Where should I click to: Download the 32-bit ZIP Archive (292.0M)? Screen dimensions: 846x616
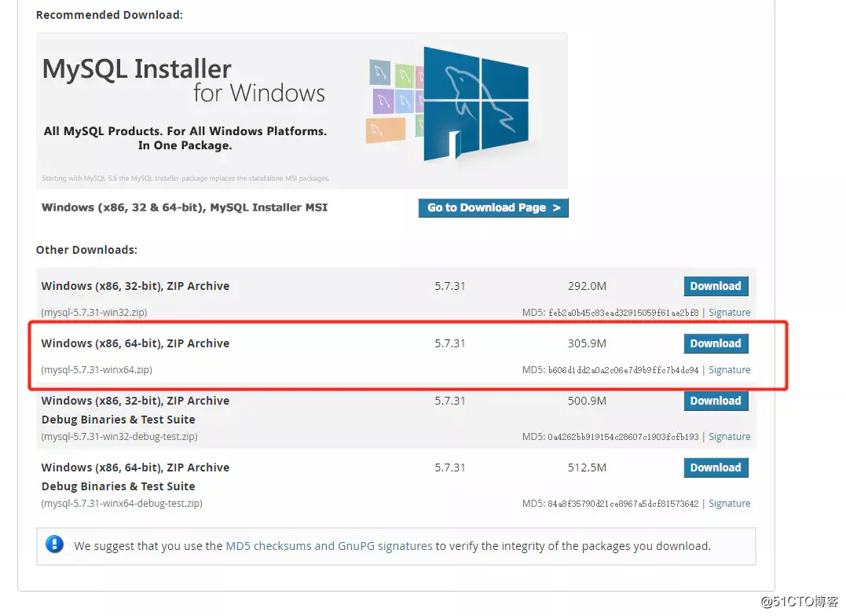(716, 286)
